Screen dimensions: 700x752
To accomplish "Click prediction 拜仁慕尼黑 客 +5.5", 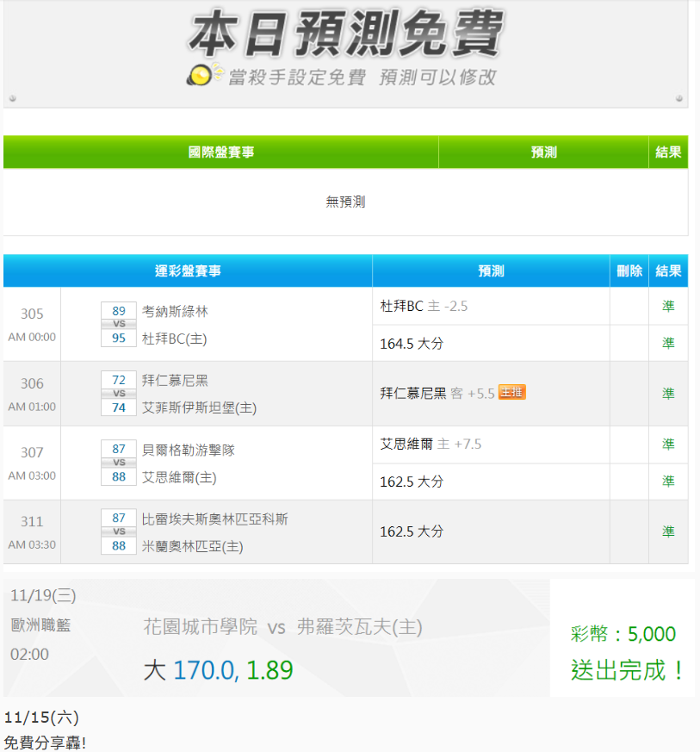I will point(437,393).
